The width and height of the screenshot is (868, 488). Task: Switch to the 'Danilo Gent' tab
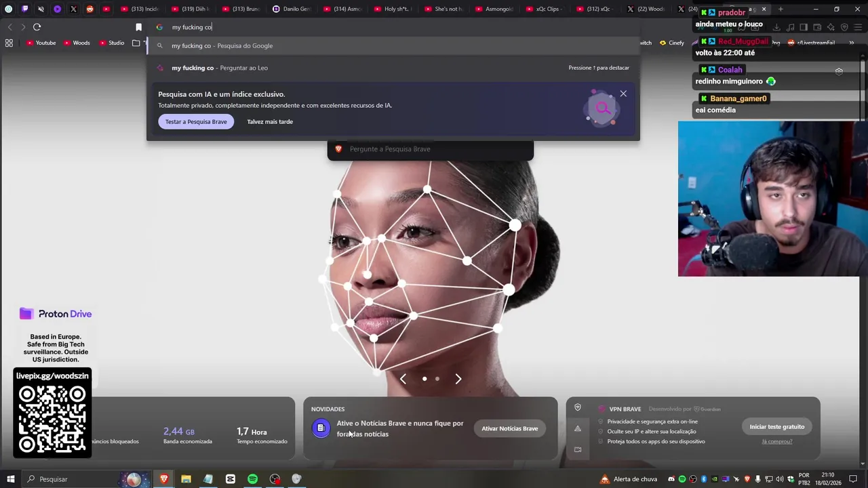click(x=292, y=9)
